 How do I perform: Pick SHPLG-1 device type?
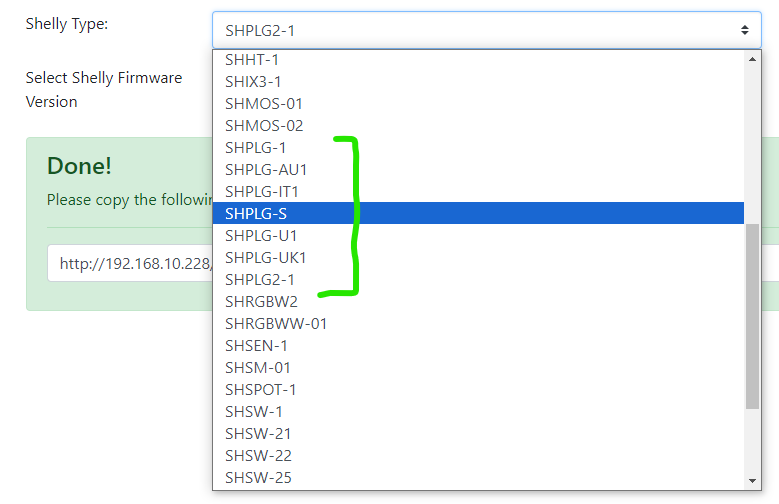pyautogui.click(x=478, y=148)
